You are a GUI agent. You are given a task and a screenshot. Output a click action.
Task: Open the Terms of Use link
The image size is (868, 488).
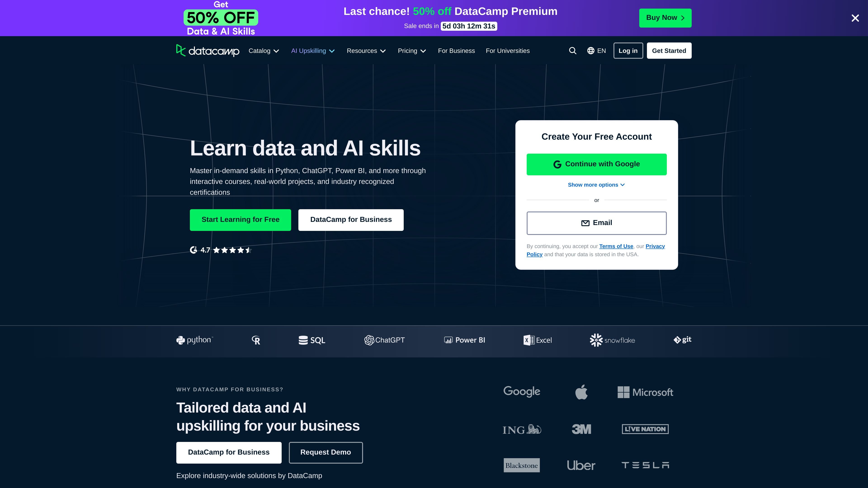[616, 246]
